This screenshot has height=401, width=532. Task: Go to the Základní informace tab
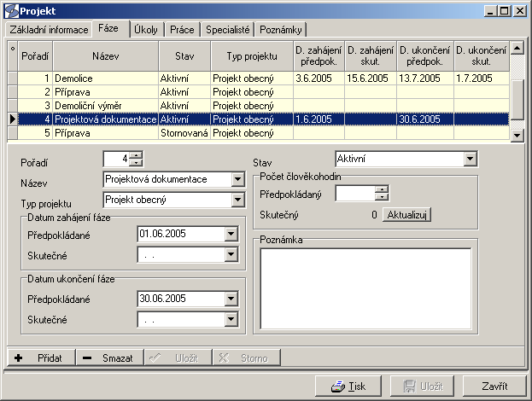[x=49, y=29]
